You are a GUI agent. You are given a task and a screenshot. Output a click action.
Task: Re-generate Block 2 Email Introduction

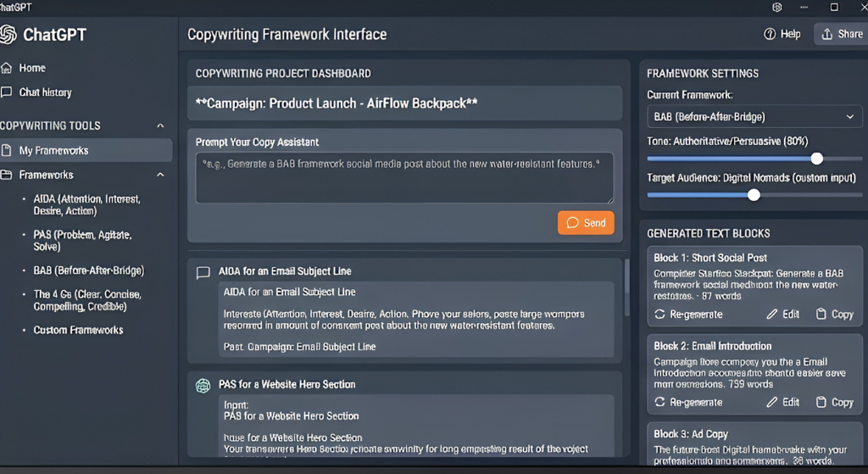pyautogui.click(x=688, y=403)
